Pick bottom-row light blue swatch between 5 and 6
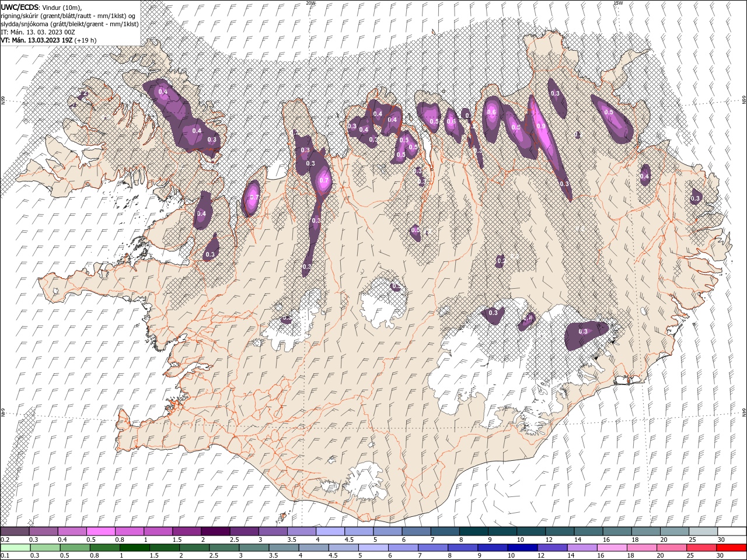The width and height of the screenshot is (747, 560). coord(373,548)
